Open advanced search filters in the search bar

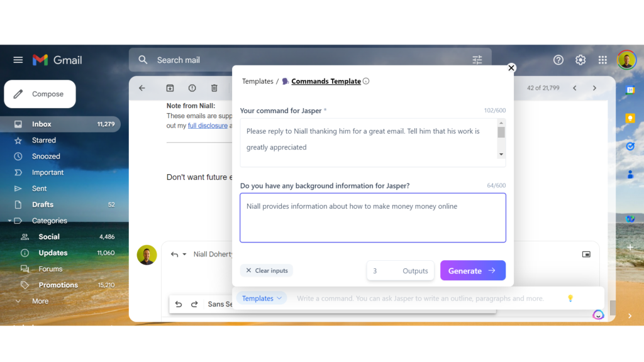(x=477, y=60)
